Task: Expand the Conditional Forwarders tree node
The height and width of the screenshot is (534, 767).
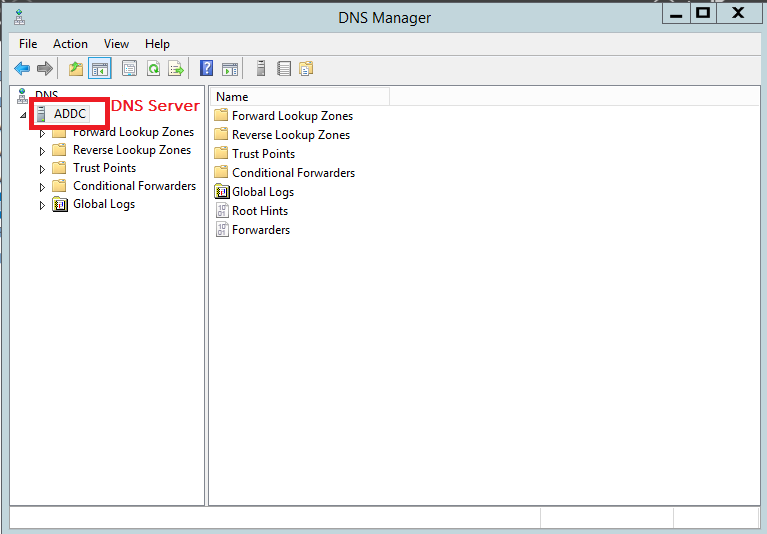Action: (x=42, y=187)
